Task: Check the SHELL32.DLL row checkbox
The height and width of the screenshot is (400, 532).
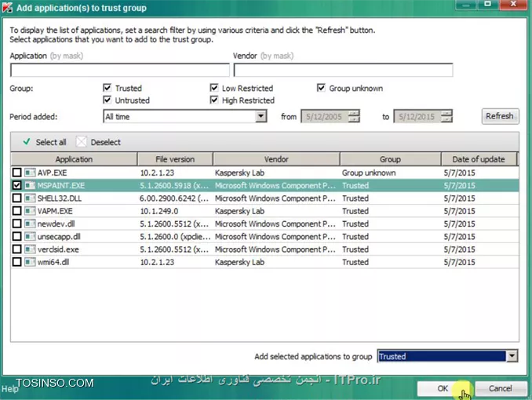Action: (x=16, y=198)
